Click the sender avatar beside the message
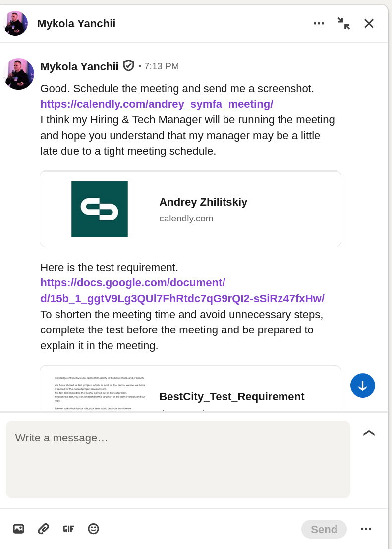The image size is (392, 549). coord(19,74)
